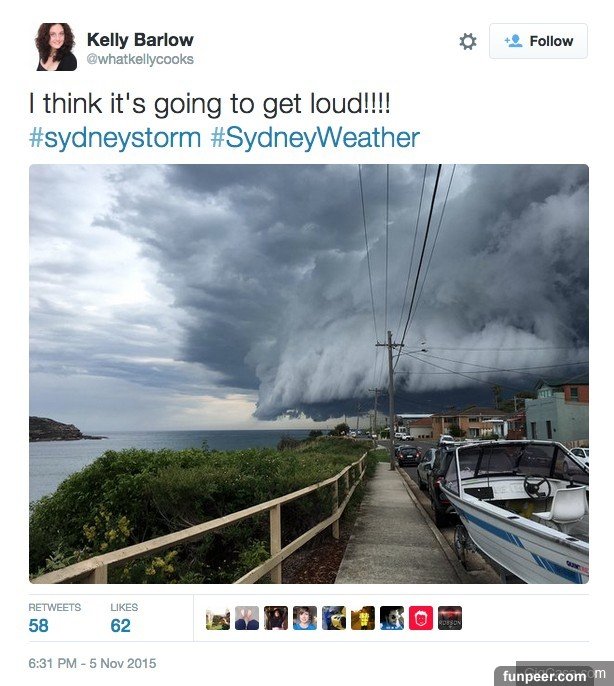Open the @whatkellycooks handle
This screenshot has width=614, height=686.
pyautogui.click(x=140, y=59)
